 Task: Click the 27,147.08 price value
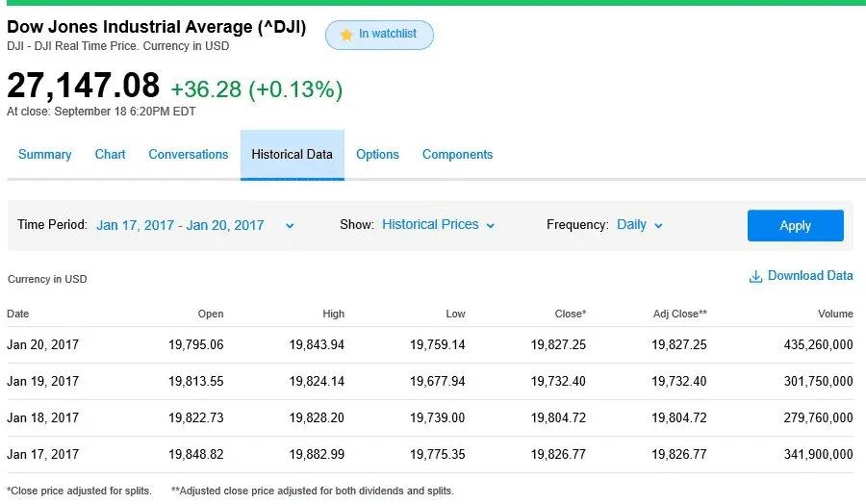pyautogui.click(x=84, y=86)
